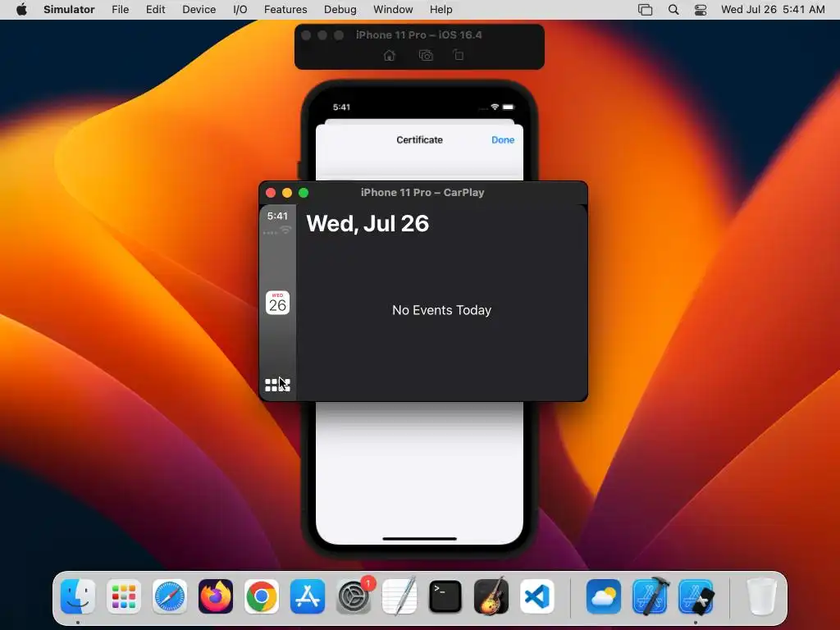Open Spotlight search in menu bar
Viewport: 840px width, 630px height.
pos(673,10)
